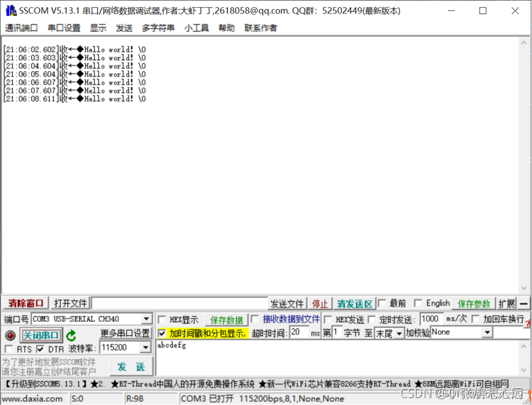Click the 发送 send button icon
The image size is (532, 405).
(131, 367)
